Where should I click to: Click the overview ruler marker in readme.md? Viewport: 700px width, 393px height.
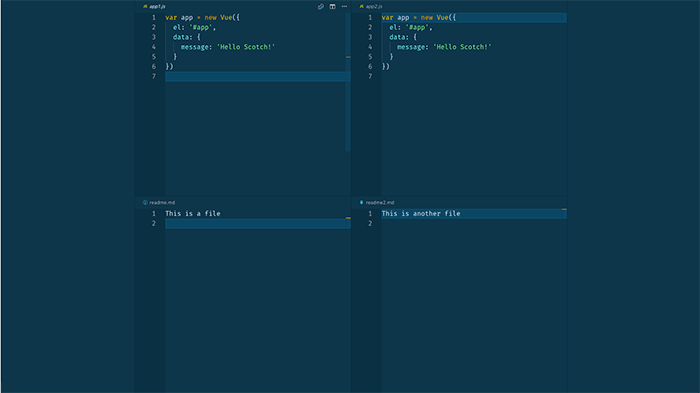coord(348,218)
